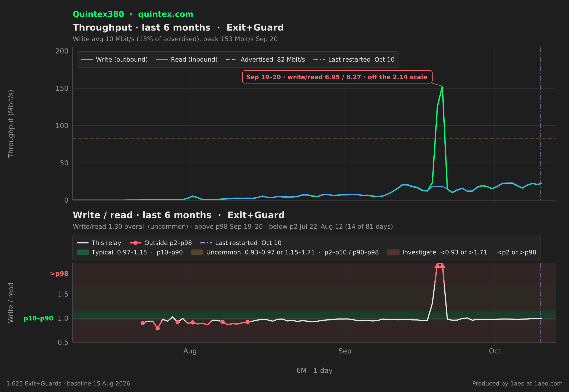Screen dimensions: 569x392
Task: Click the Typical green color swatch
Action: coord(83,252)
